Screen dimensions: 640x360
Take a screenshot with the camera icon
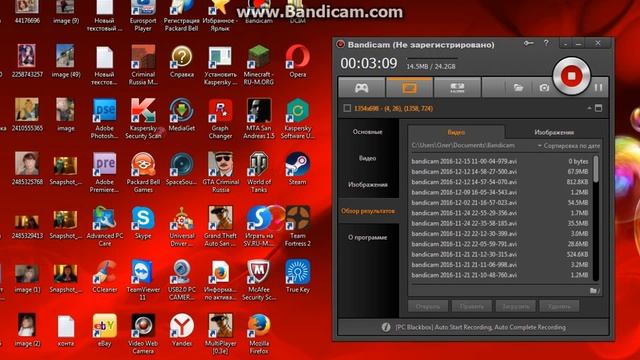point(544,87)
